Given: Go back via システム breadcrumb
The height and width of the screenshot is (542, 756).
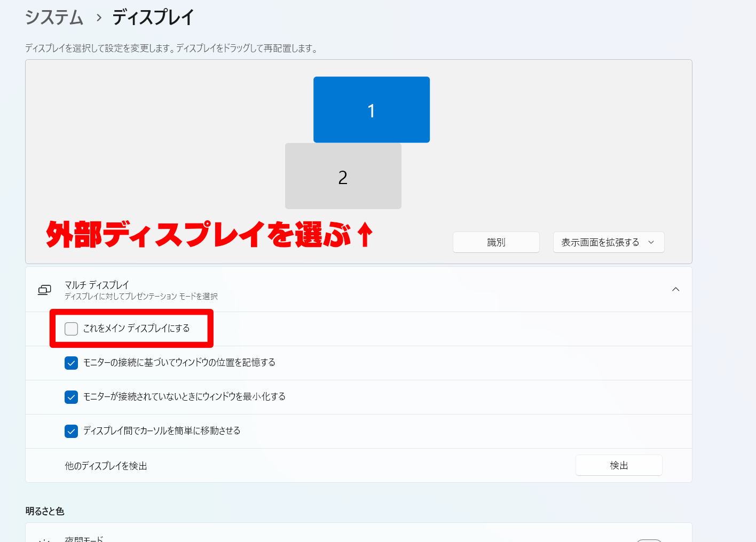Looking at the screenshot, I should pos(54,18).
